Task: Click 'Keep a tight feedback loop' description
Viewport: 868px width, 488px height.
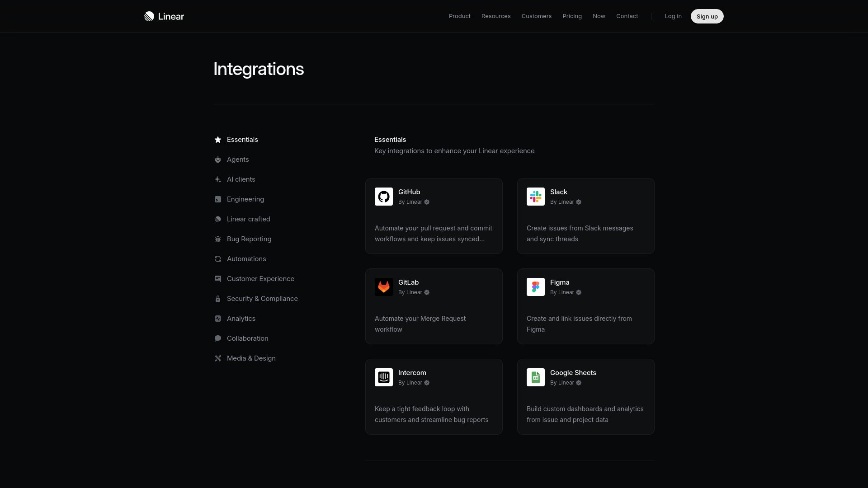Action: point(431,414)
